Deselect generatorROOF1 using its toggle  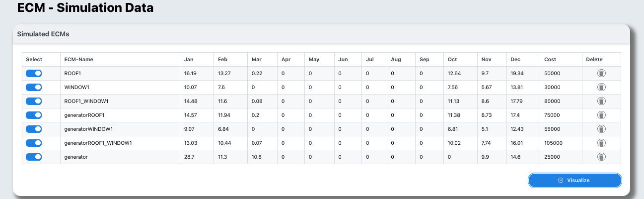click(x=34, y=115)
